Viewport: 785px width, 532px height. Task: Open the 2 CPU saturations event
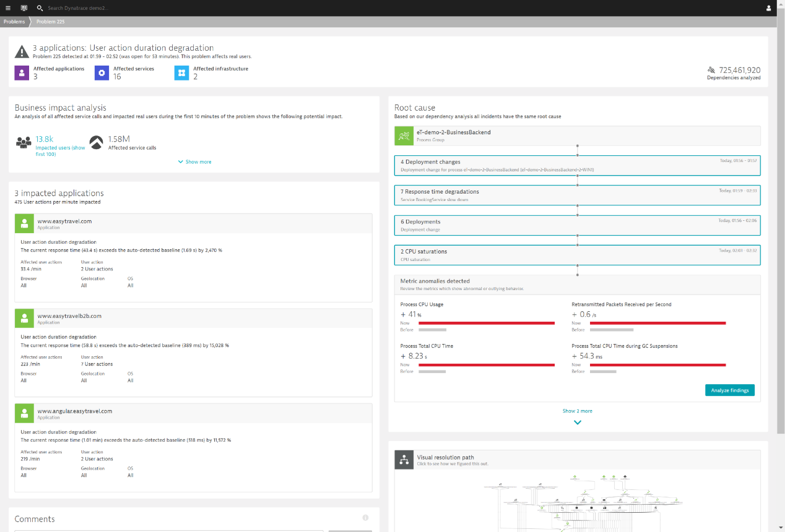point(578,255)
